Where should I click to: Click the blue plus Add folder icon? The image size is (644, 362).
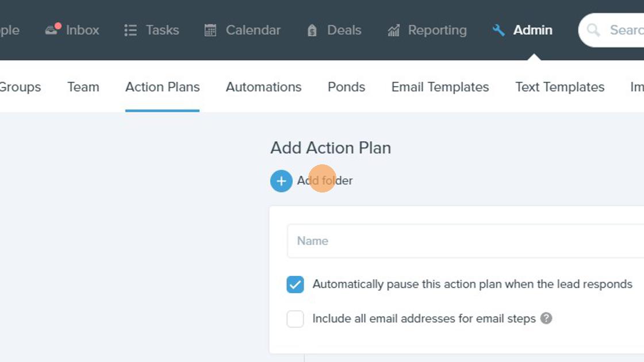(281, 181)
